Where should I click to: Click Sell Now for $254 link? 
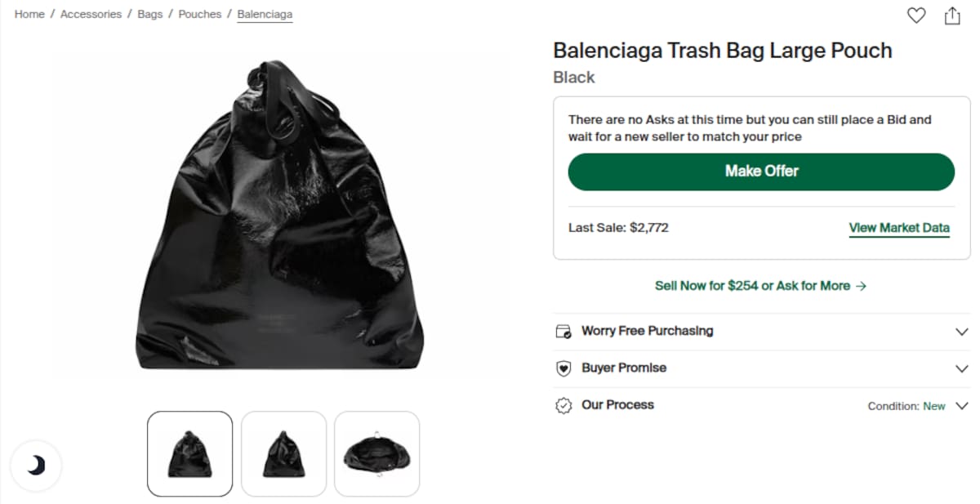click(760, 286)
